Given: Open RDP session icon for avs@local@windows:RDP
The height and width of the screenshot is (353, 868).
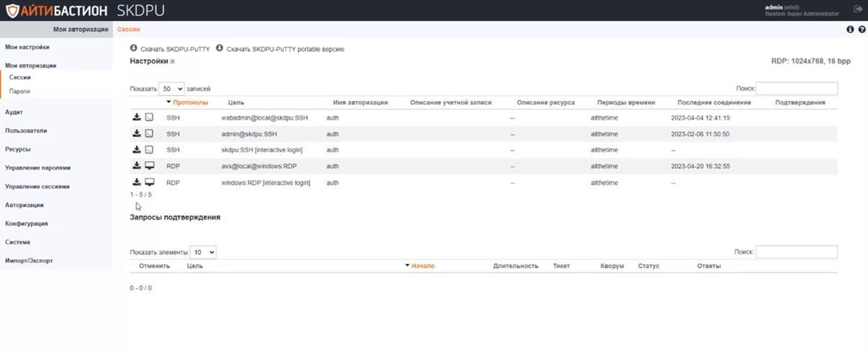Looking at the screenshot, I should pyautogui.click(x=149, y=166).
